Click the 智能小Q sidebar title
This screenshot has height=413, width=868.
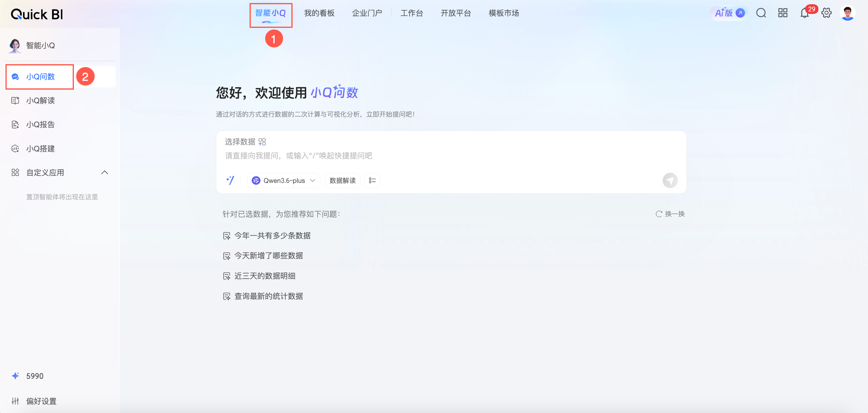(x=41, y=45)
